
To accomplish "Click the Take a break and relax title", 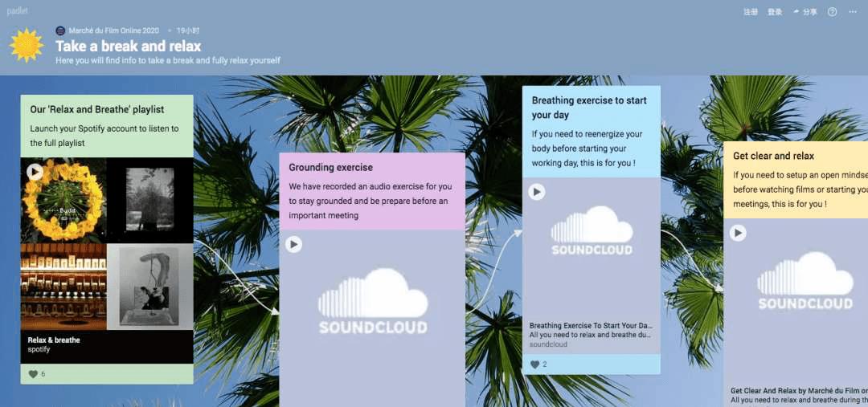I will tap(129, 46).
